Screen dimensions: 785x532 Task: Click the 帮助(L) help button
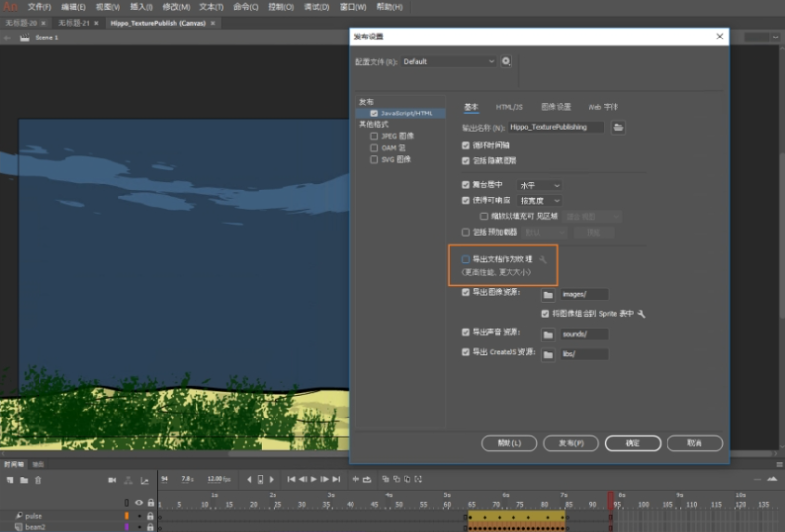[x=510, y=443]
